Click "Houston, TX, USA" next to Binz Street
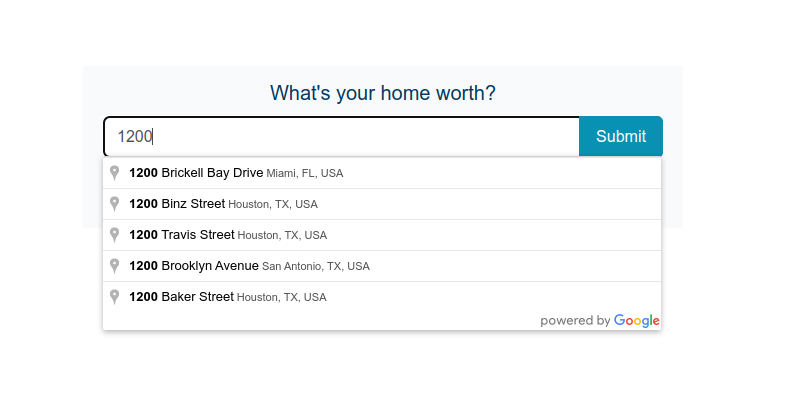 [x=273, y=205]
